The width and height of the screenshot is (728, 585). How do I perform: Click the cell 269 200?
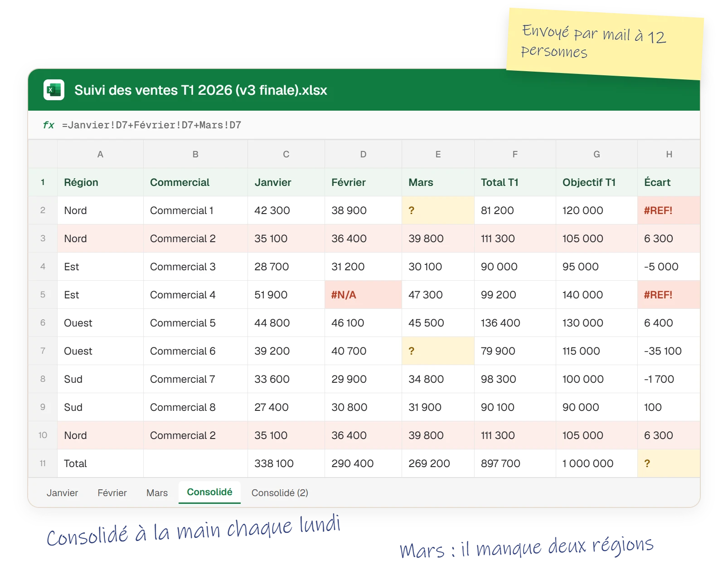point(438,463)
